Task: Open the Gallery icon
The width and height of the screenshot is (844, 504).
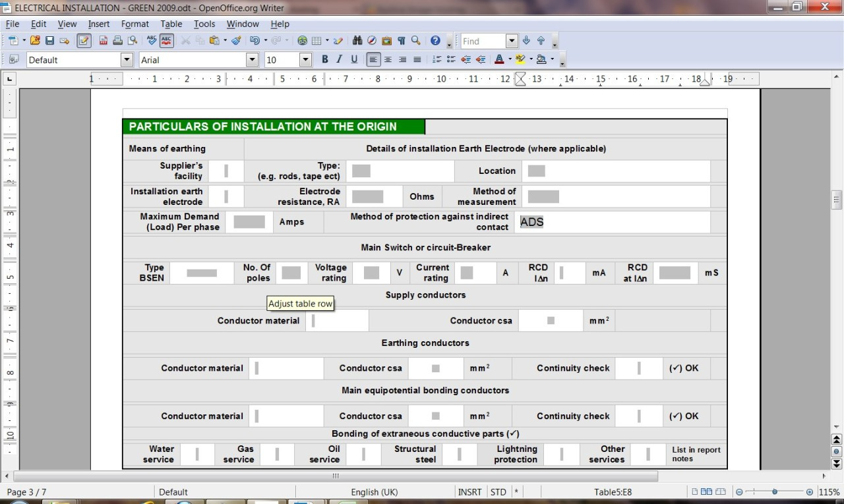Action: 386,41
